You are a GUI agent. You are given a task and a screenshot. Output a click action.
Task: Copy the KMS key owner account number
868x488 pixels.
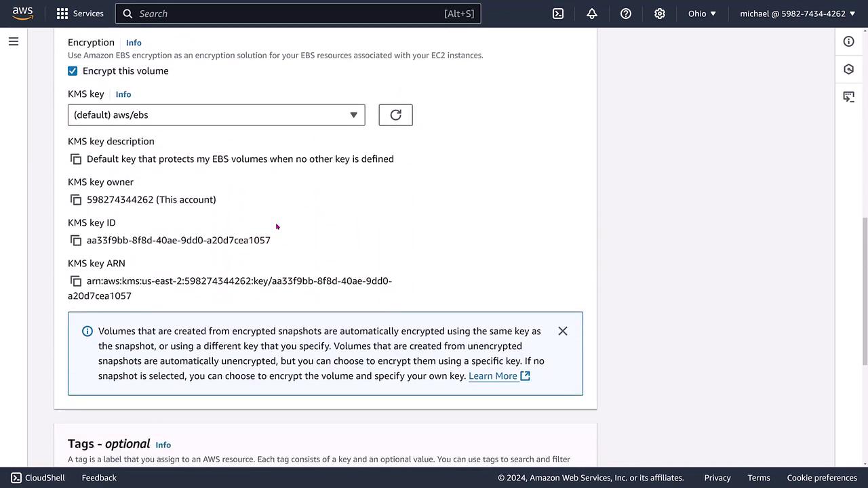point(76,200)
